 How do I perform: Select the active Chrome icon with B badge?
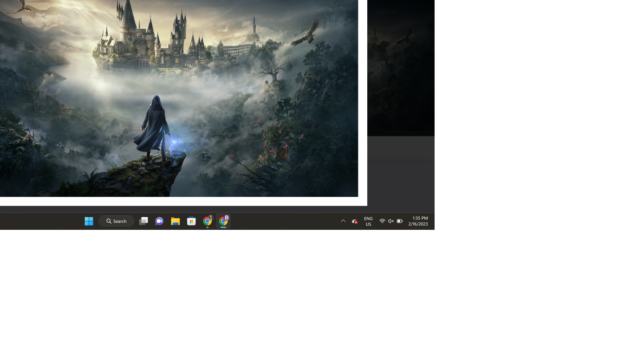coord(223,221)
